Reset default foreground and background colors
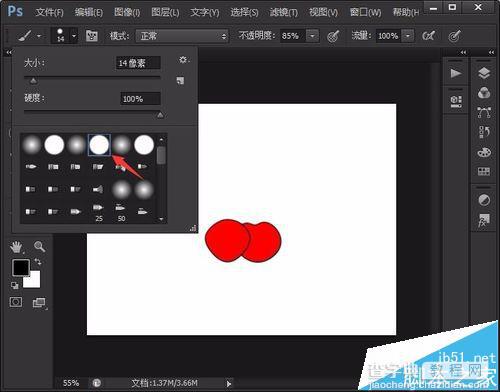Image resolution: width=500 pixels, height=392 pixels. coord(14,285)
